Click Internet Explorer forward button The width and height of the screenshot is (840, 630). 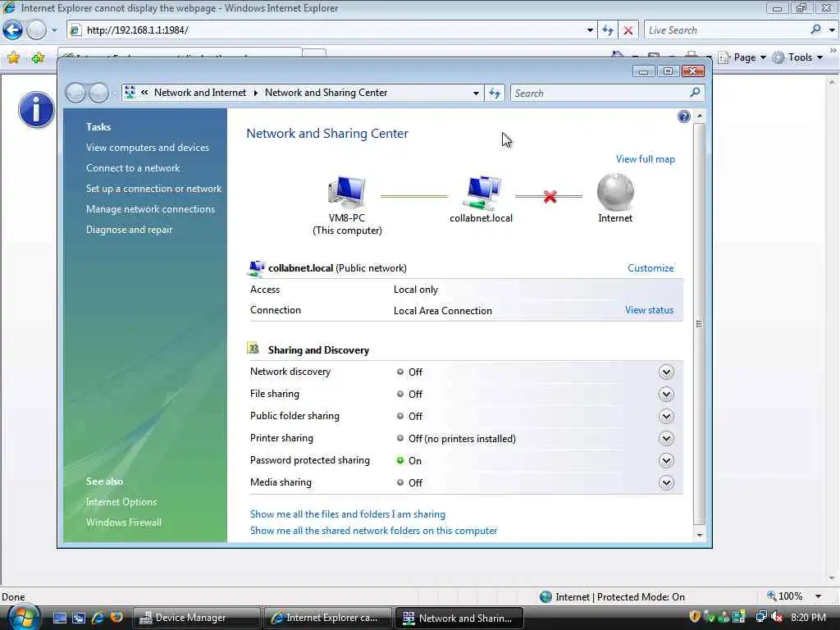(x=36, y=30)
